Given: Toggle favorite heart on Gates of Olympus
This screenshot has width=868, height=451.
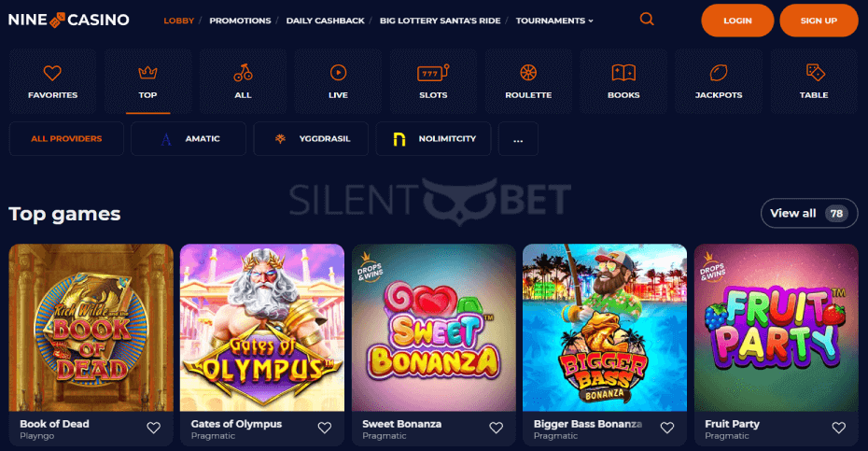Looking at the screenshot, I should pos(325,428).
